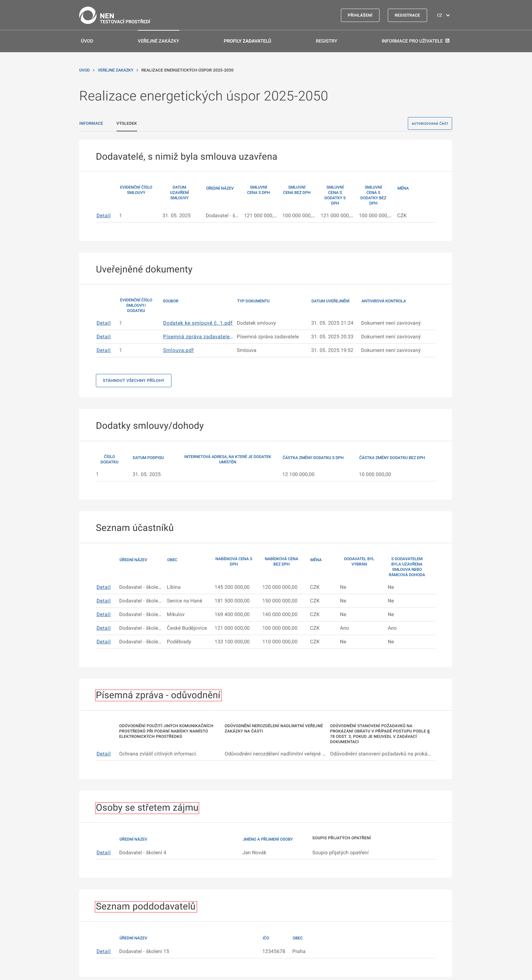Download Dodatek ke smlouvě č. 1.pdf

[198, 323]
